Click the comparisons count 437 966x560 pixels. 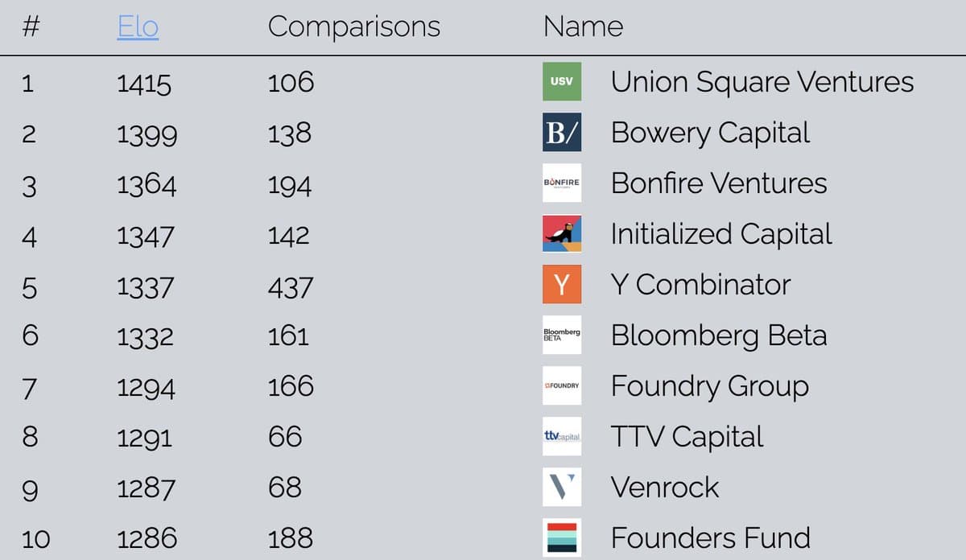(x=291, y=286)
